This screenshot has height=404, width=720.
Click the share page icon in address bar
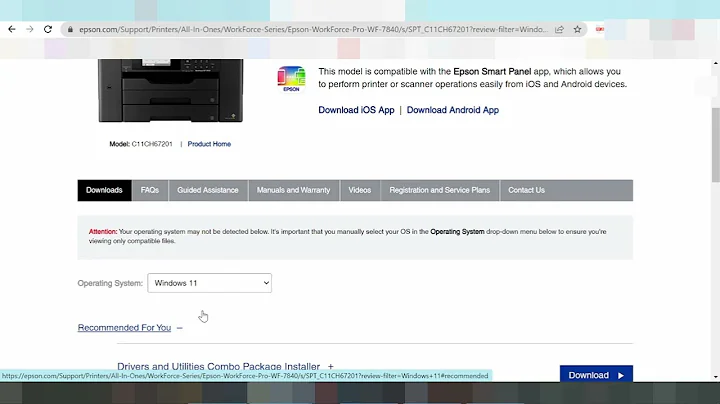[559, 29]
